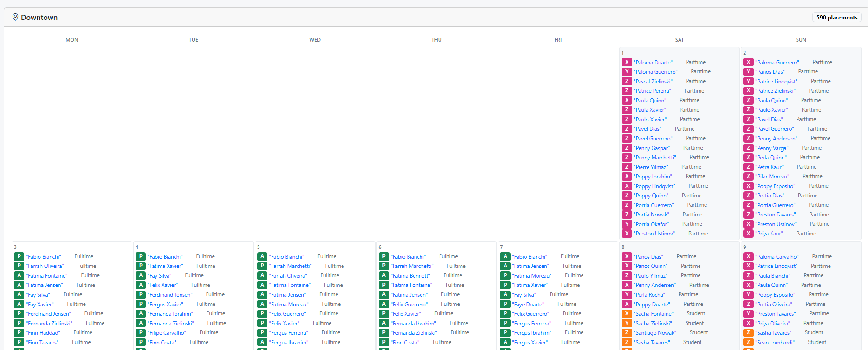Select the P badge beside Faye Duarte

pos(505,304)
